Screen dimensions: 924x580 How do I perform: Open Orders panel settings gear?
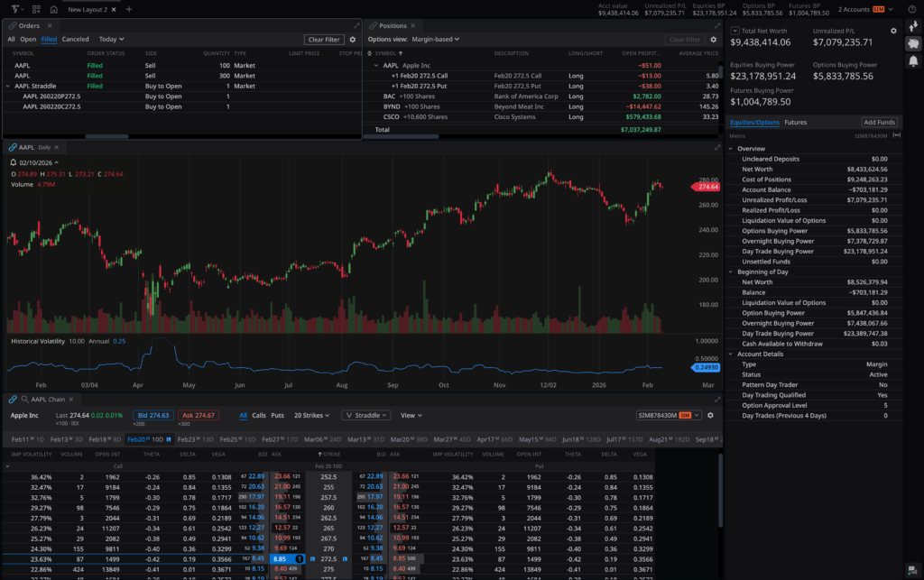[x=352, y=40]
